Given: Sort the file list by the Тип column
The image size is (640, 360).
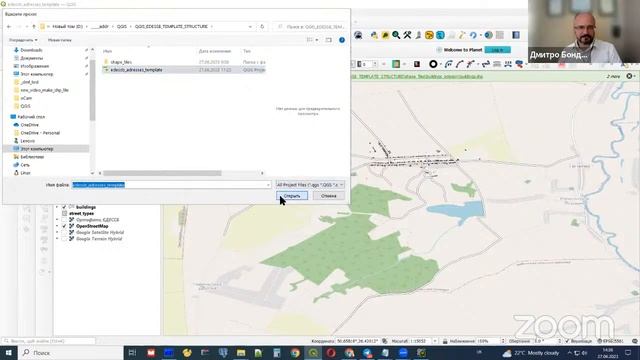Looking at the screenshot, I should point(247,51).
